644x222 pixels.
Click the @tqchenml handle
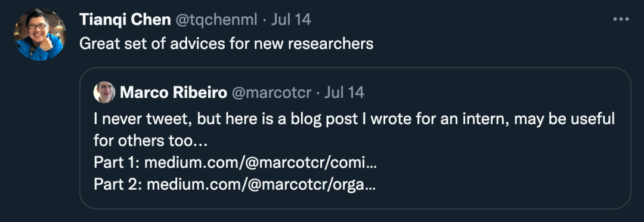click(216, 19)
